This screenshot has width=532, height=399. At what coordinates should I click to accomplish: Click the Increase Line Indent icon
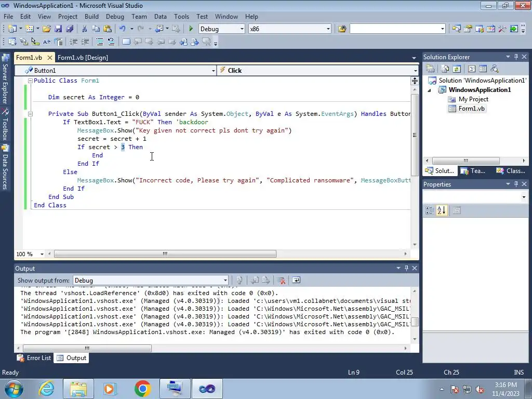[x=85, y=42]
